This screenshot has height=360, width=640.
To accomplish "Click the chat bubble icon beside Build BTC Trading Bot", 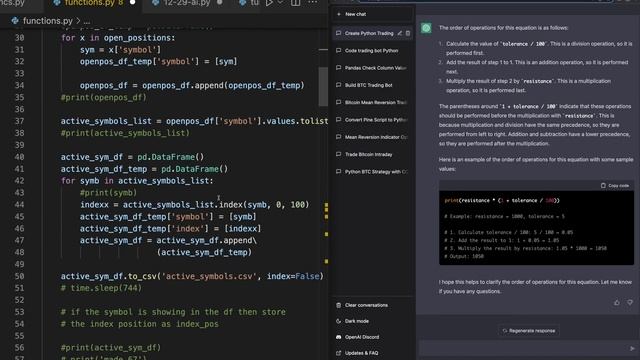I will pyautogui.click(x=338, y=85).
